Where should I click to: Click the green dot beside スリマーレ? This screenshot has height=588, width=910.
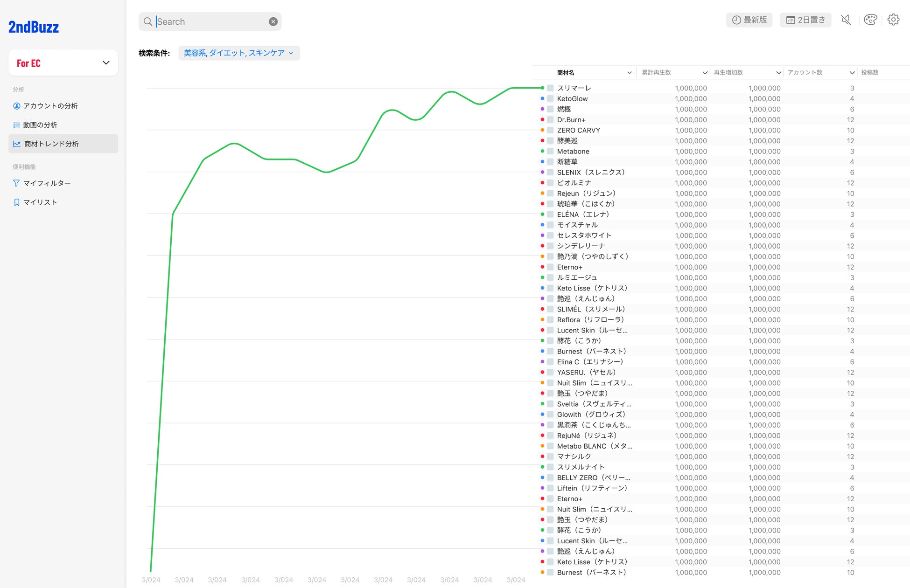point(542,88)
